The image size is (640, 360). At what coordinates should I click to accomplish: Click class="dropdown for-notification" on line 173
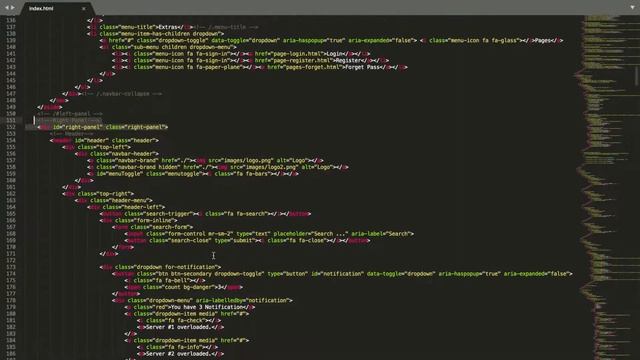coord(168,267)
